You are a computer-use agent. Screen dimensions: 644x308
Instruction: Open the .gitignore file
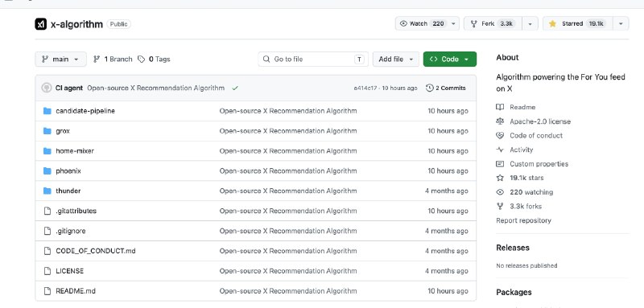(71, 231)
